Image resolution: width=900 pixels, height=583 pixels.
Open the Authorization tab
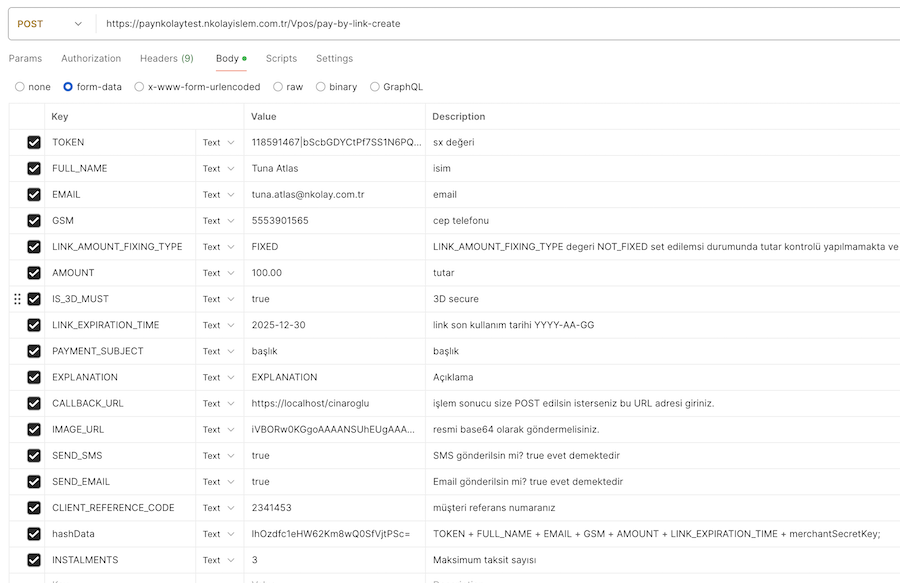pyautogui.click(x=91, y=59)
